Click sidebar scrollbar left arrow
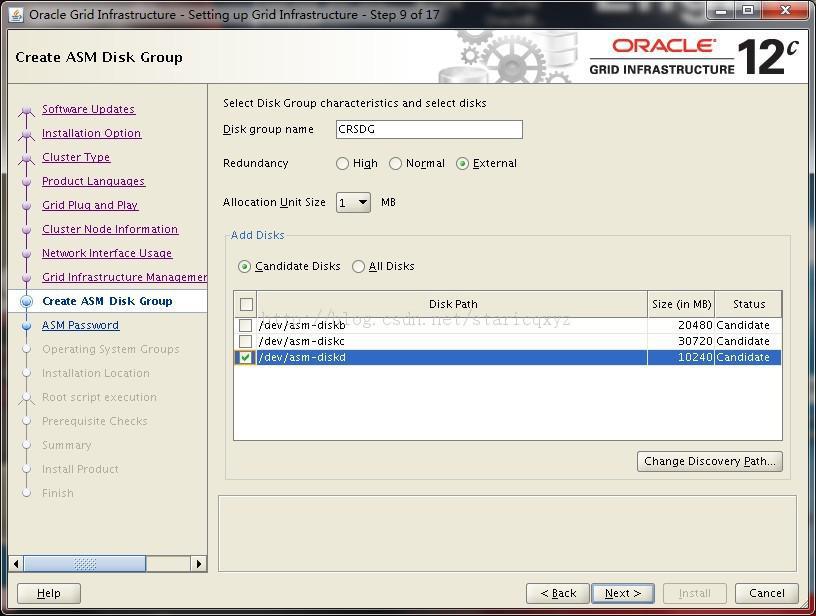The height and width of the screenshot is (616, 816). point(16,564)
